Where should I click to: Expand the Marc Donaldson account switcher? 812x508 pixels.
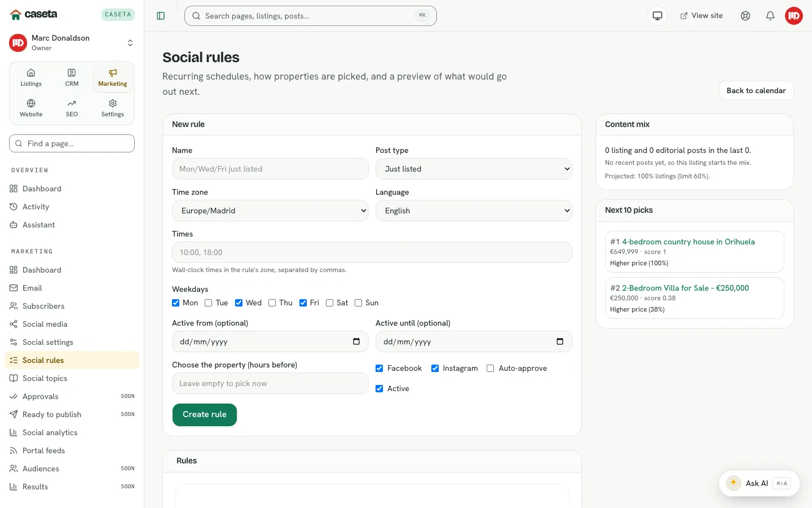coord(72,43)
